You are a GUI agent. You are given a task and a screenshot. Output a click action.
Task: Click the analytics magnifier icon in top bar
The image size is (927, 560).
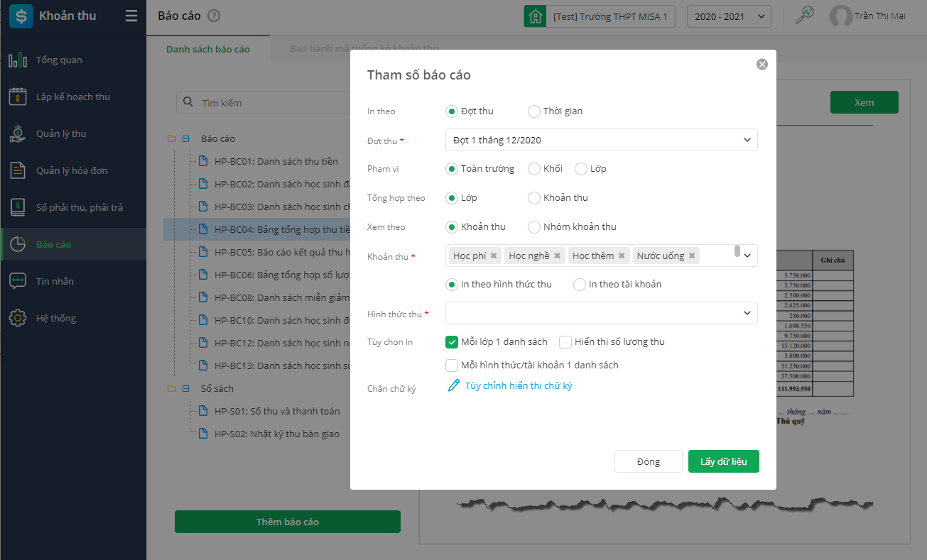click(804, 16)
